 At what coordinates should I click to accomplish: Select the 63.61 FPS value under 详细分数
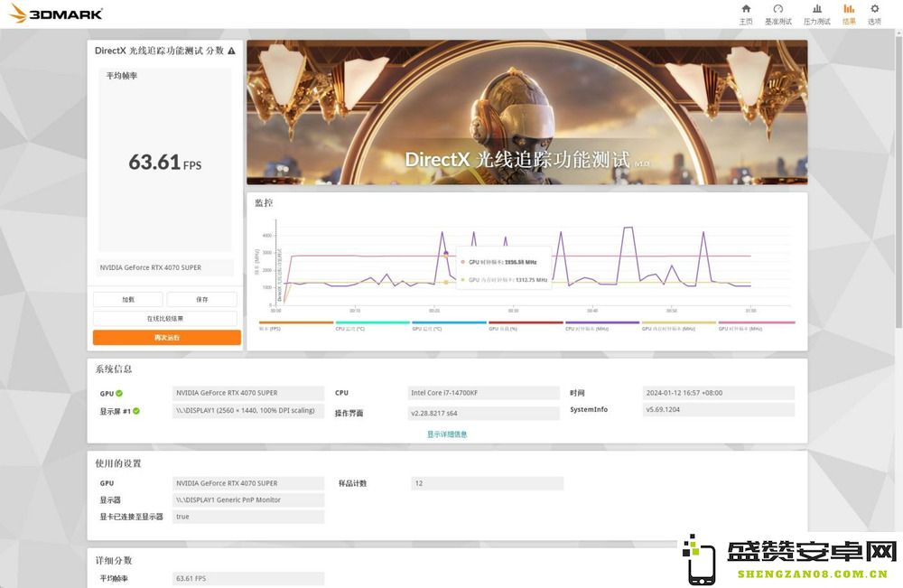pyautogui.click(x=248, y=578)
